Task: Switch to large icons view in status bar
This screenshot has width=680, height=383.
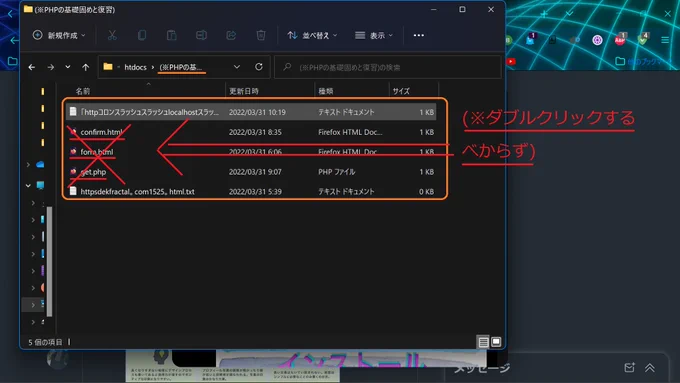Action: 496,342
